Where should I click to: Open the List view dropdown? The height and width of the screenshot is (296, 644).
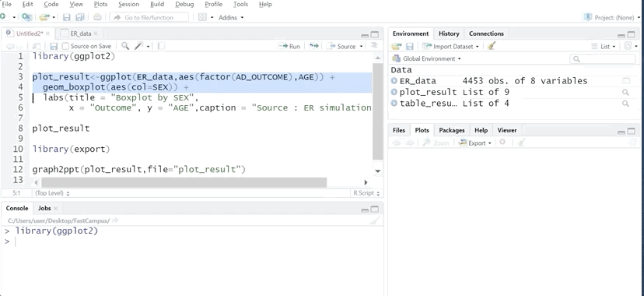tap(604, 47)
